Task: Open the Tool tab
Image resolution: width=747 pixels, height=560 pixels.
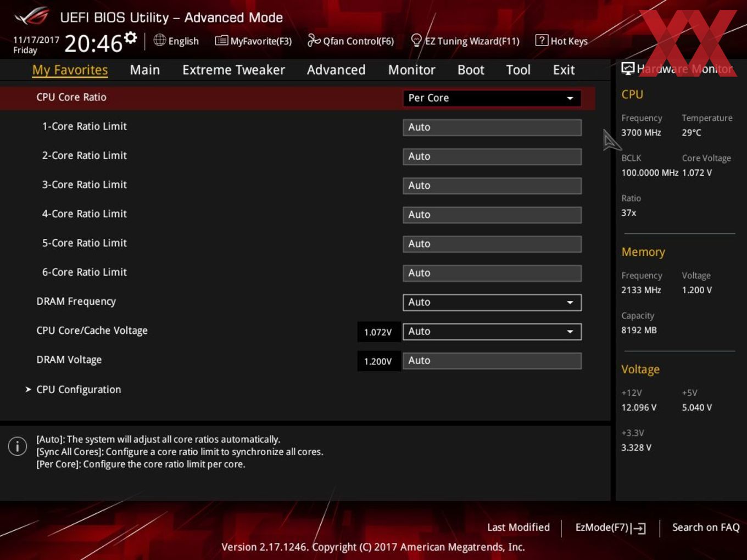Action: pyautogui.click(x=518, y=70)
